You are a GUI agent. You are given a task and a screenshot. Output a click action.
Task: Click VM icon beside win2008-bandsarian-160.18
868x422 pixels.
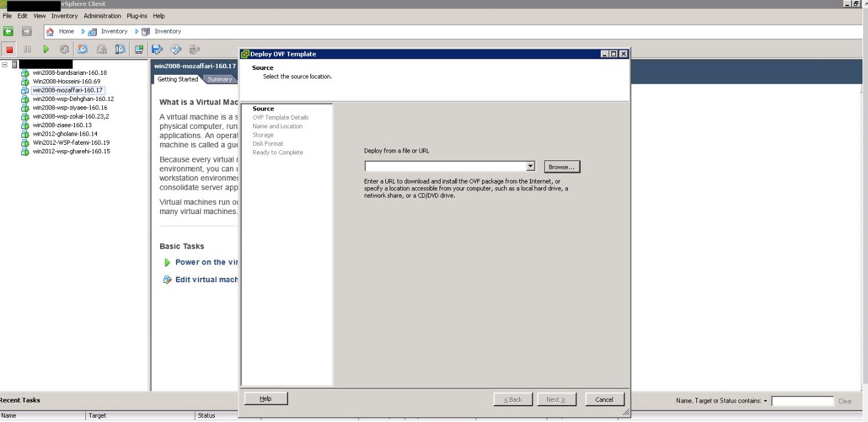click(25, 73)
